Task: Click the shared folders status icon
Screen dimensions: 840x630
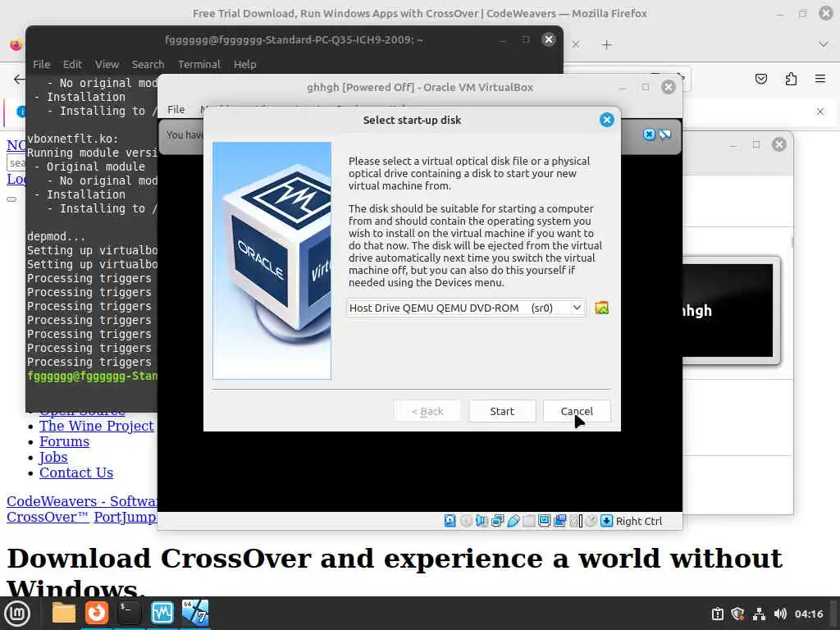Action: point(528,521)
